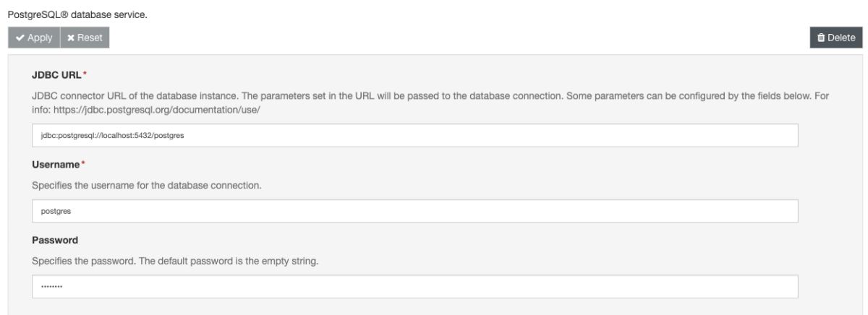Click into the Username text field
This screenshot has width=868, height=315.
(x=414, y=211)
